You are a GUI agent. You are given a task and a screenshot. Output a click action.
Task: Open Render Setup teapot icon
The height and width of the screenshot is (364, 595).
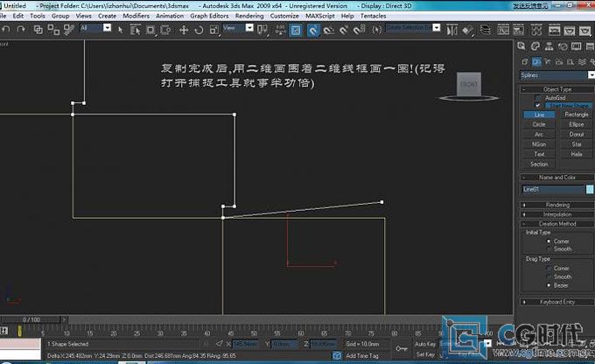pos(554,30)
